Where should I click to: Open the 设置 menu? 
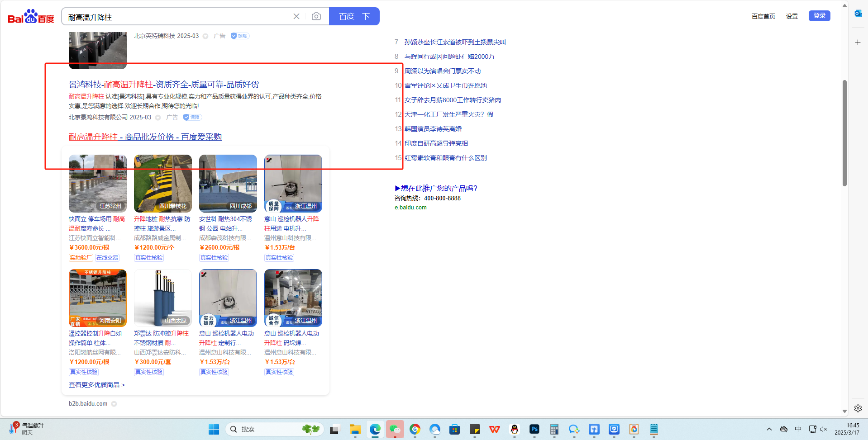tap(792, 16)
